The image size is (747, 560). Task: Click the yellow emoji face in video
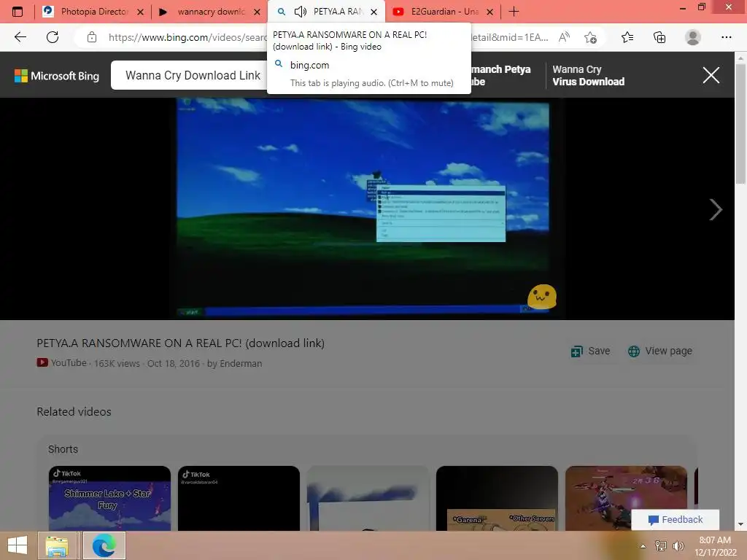(x=542, y=297)
